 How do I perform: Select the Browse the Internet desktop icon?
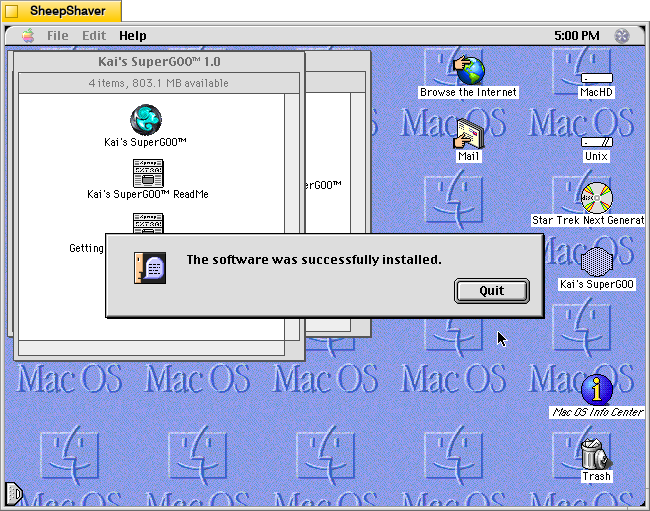(469, 70)
